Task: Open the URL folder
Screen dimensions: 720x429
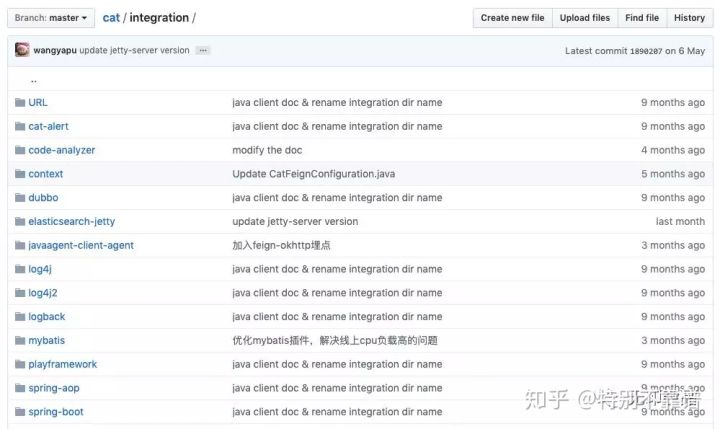Action: [x=38, y=102]
